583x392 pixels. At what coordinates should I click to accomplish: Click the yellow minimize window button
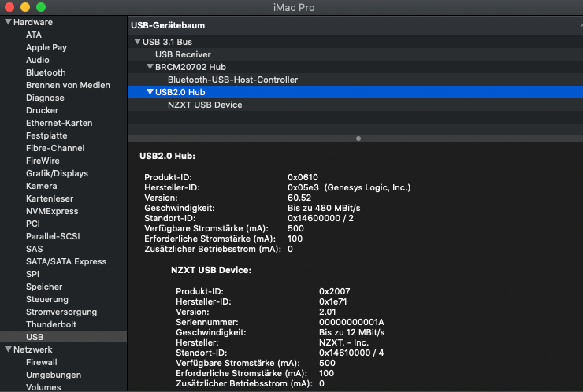(25, 6)
